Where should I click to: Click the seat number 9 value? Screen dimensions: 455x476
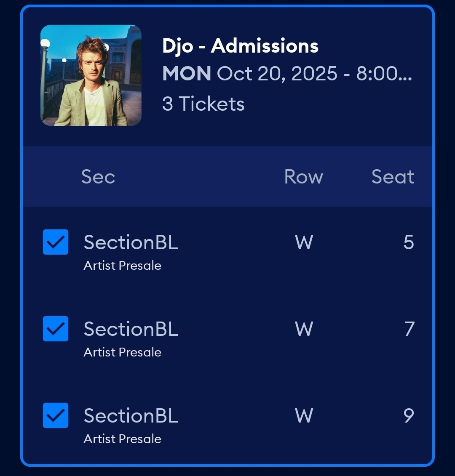click(x=409, y=416)
